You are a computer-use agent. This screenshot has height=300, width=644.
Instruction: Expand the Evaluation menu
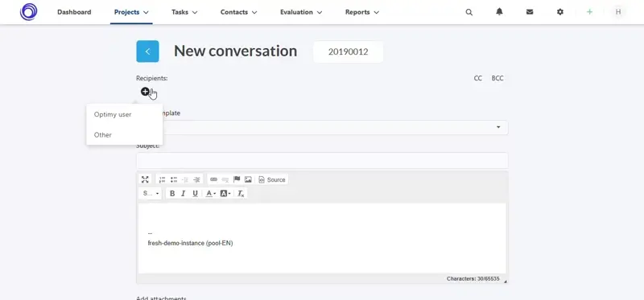coord(301,12)
